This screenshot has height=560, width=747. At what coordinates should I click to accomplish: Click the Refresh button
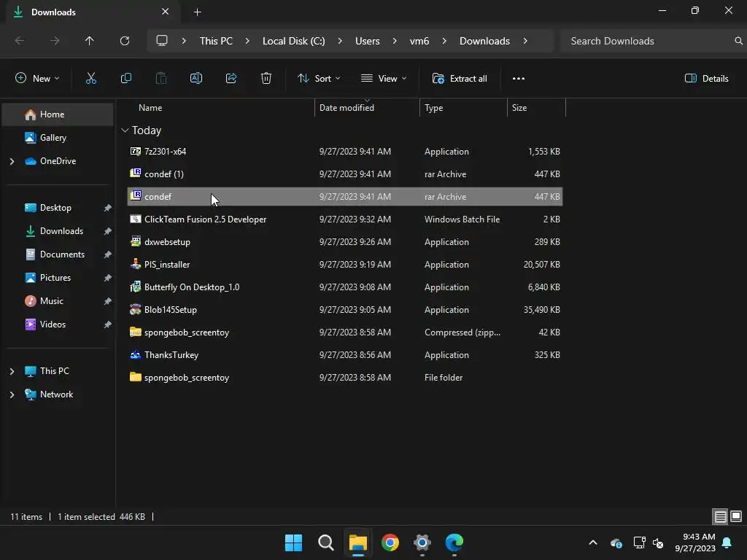[x=124, y=41]
